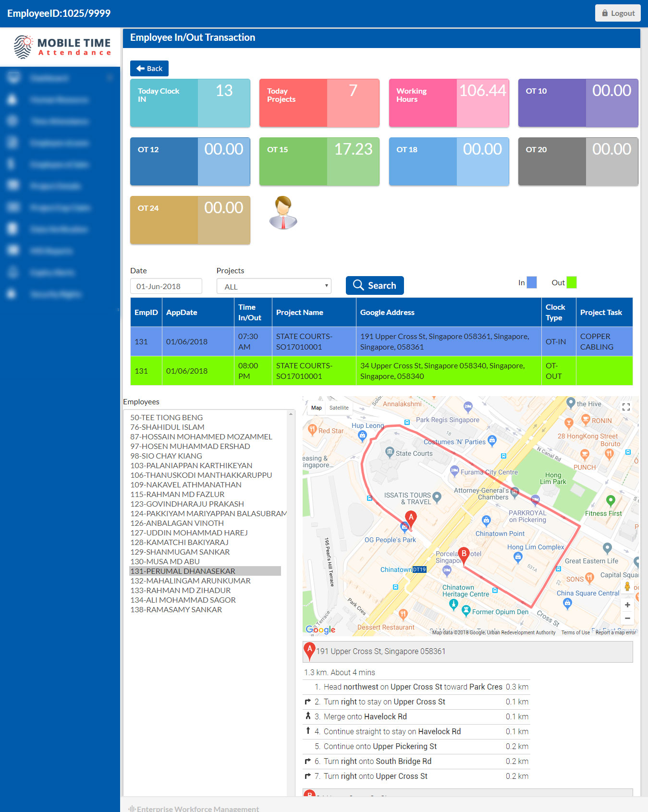
Task: Click the Date field showing 01-Jun-2018
Action: click(166, 287)
